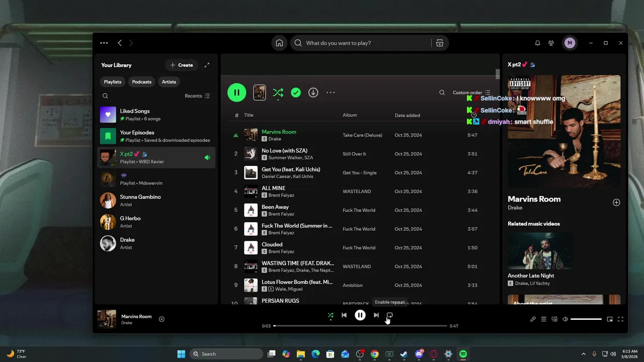
Task: Enter full screen player view
Action: click(620, 319)
